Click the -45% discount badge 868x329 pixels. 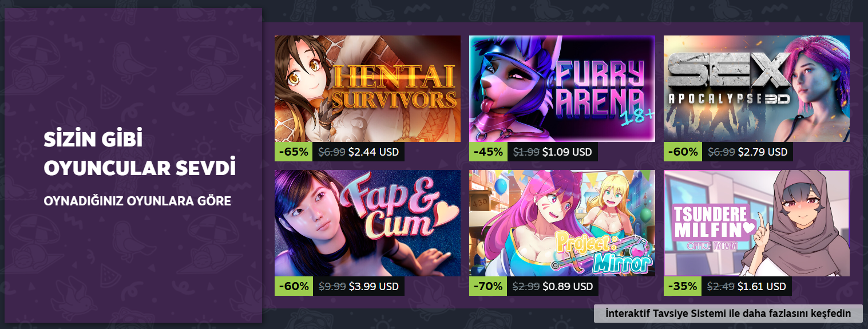pos(489,152)
